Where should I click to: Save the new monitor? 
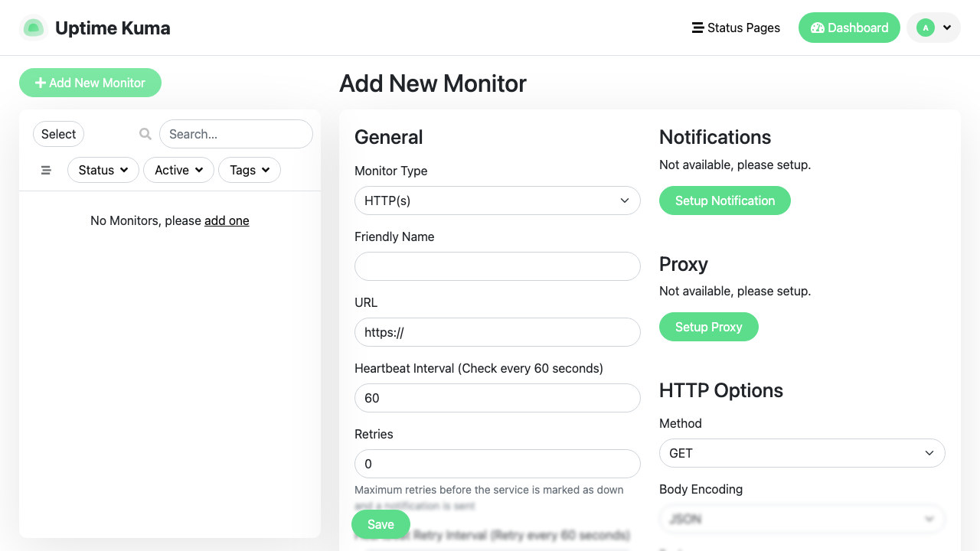381,524
